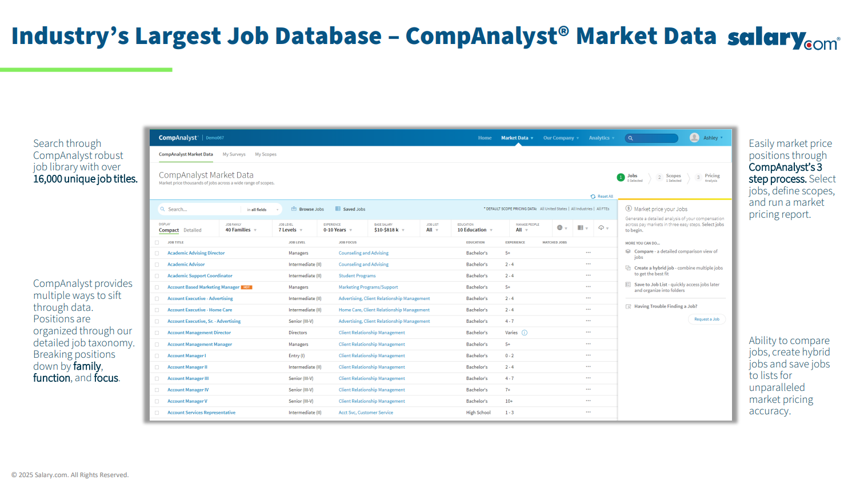The image size is (868, 484).
Task: Switch to the My Surveys tab
Action: coord(234,154)
